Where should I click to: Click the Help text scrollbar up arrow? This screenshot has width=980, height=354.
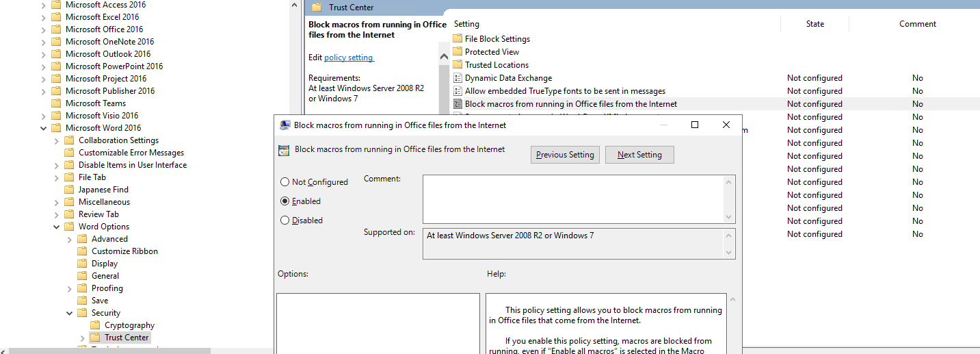[x=733, y=300]
